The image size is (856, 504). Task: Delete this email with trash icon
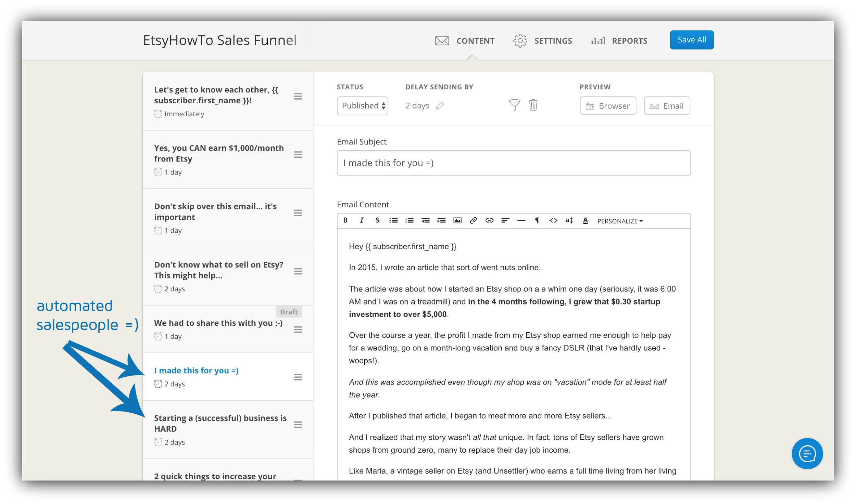click(x=533, y=105)
